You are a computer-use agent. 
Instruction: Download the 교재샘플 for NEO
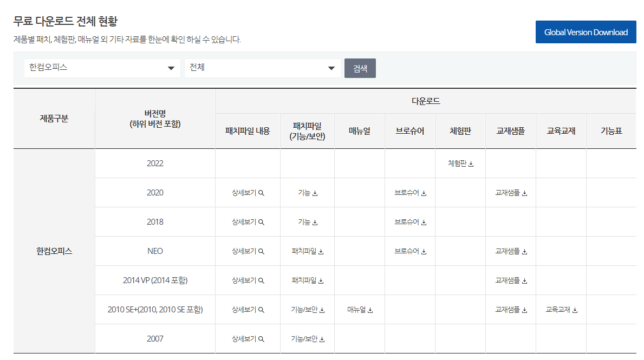pos(511,251)
